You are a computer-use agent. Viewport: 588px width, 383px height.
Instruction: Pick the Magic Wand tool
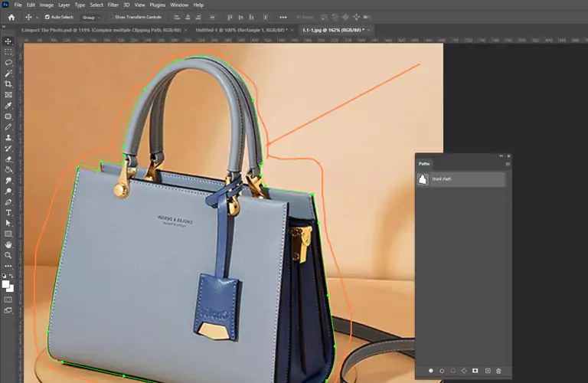click(x=8, y=74)
